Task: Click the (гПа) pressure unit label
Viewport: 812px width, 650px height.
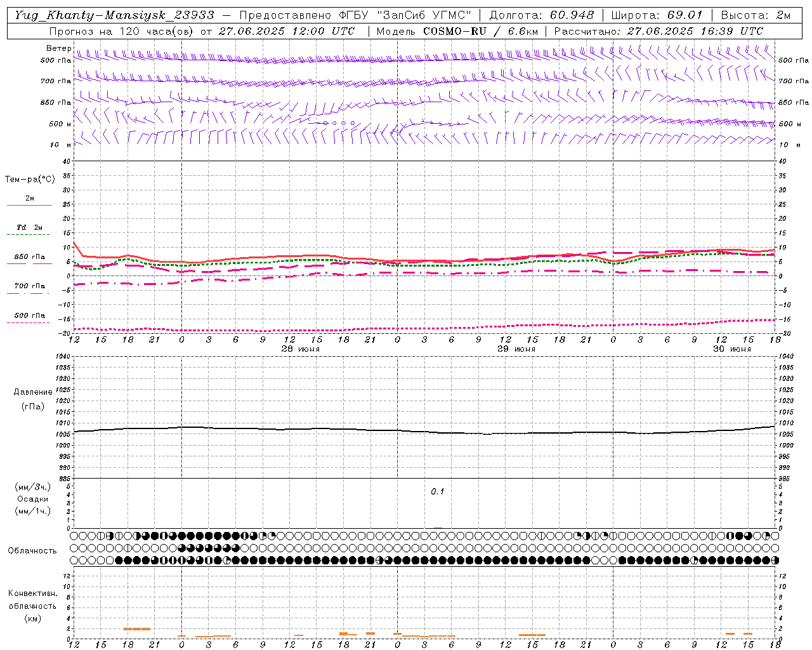Action: (33, 407)
